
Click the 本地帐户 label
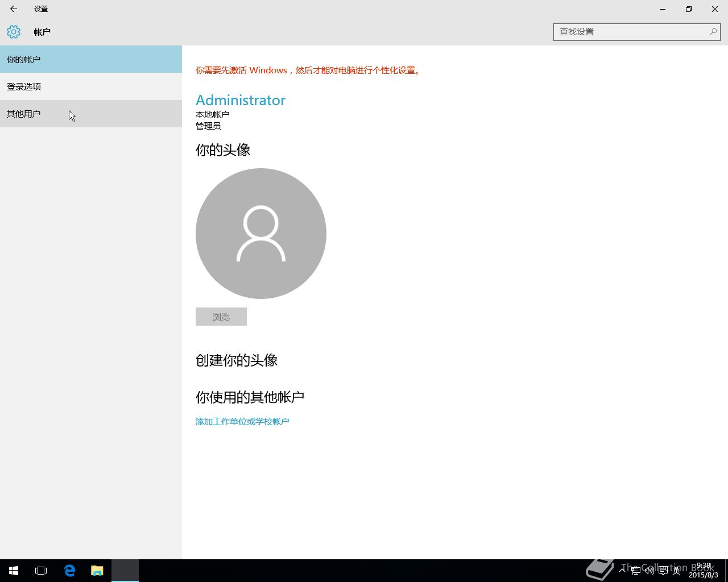tap(213, 114)
